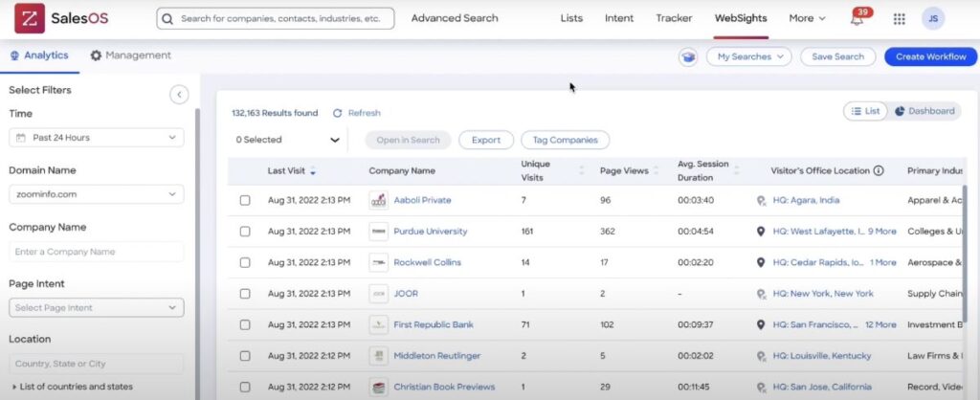This screenshot has height=400, width=980.
Task: Open the Tracker menu
Action: coord(674,19)
